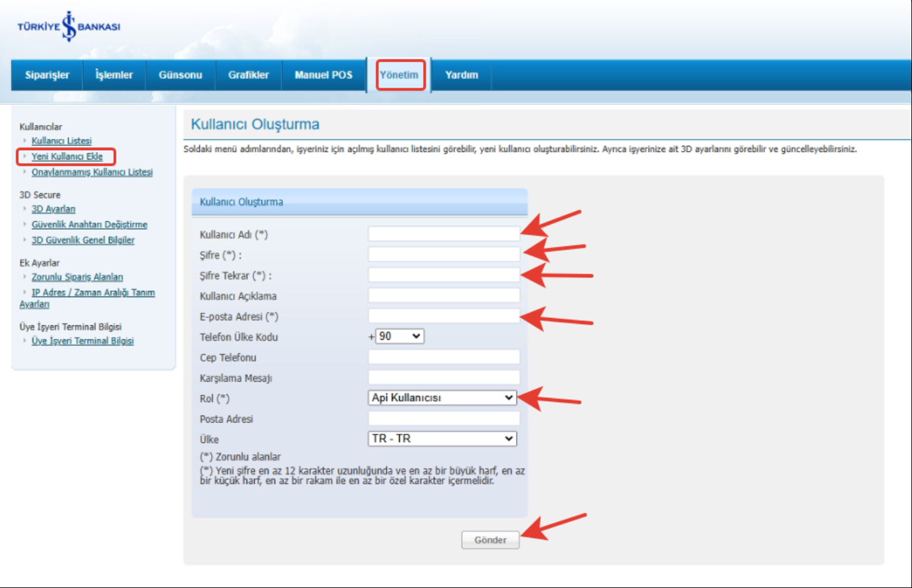Switch to the Yönetim tab
The width and height of the screenshot is (912, 588).
coord(399,75)
